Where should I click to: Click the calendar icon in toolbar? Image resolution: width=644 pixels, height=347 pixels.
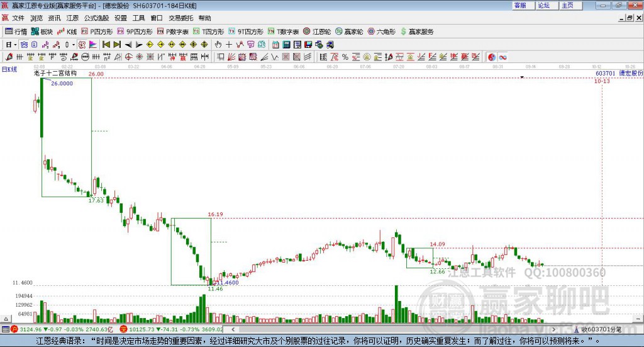(275, 45)
